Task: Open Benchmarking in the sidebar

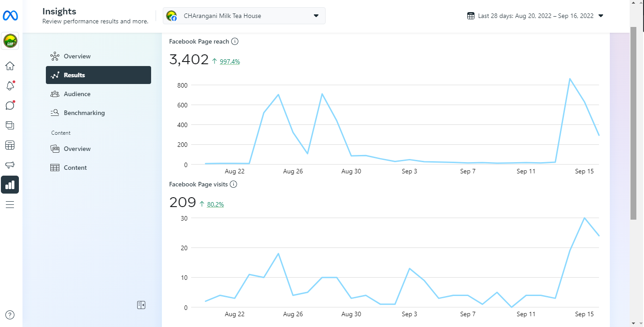Action: point(84,113)
